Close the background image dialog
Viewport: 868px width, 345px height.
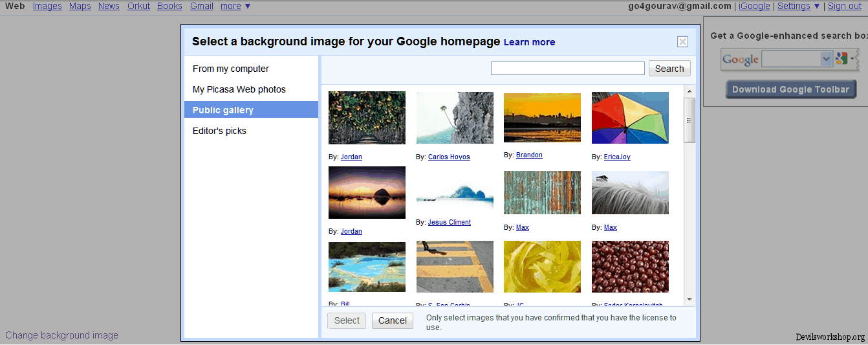tap(682, 42)
